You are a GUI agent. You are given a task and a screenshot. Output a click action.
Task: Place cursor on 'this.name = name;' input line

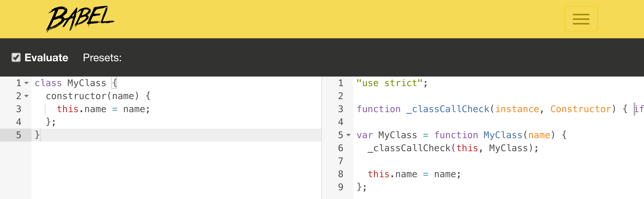[x=103, y=109]
